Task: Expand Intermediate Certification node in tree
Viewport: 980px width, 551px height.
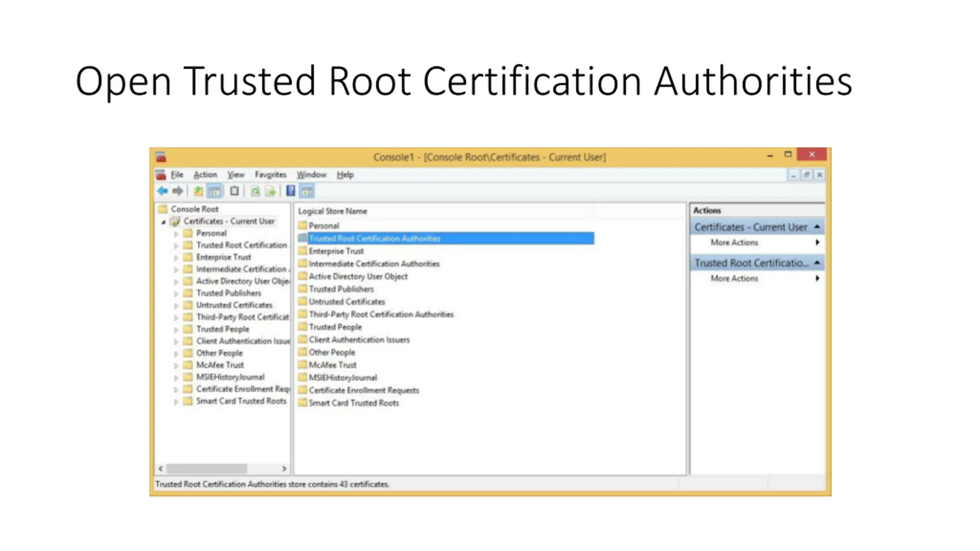Action: coord(176,270)
